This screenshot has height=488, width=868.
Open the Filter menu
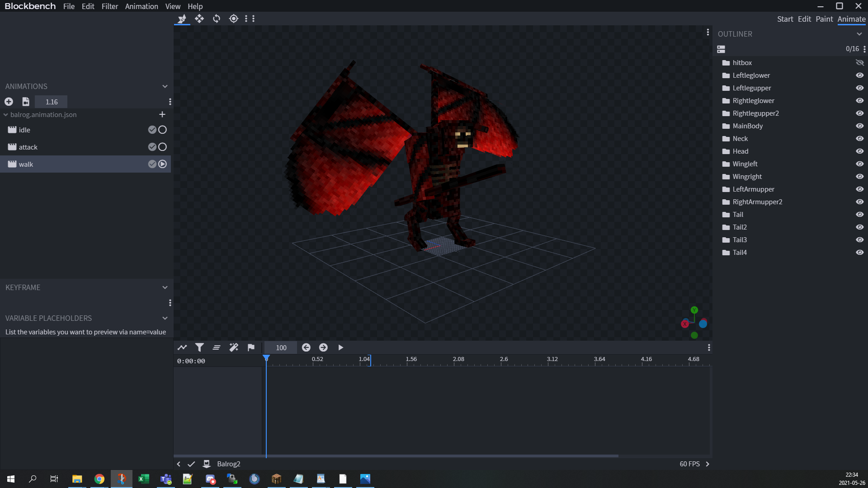click(110, 6)
